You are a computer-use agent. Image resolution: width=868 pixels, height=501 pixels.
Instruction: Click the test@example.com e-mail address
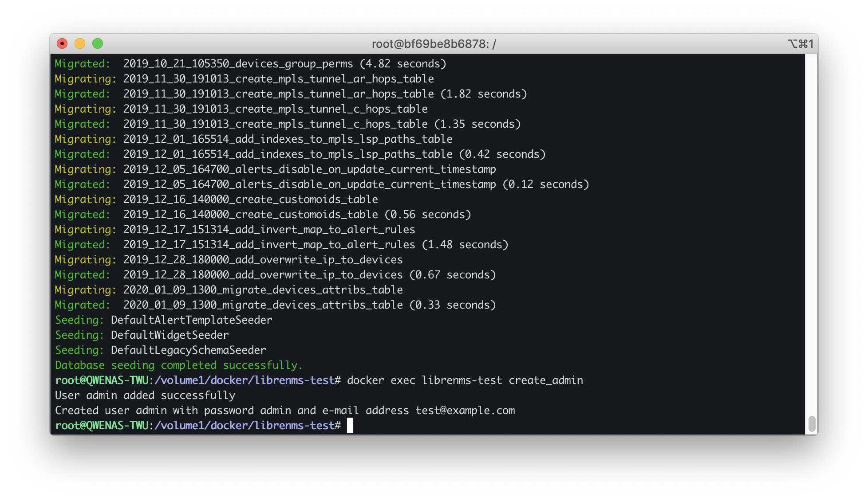click(x=465, y=411)
